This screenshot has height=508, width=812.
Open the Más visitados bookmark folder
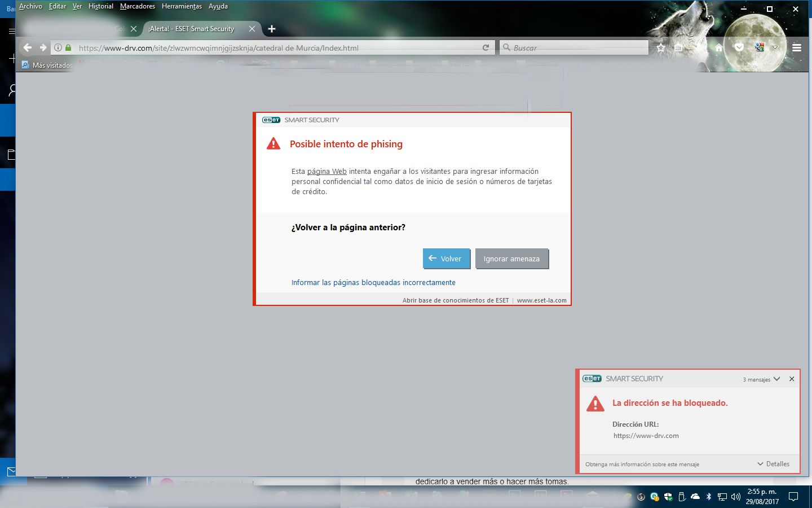click(x=47, y=65)
